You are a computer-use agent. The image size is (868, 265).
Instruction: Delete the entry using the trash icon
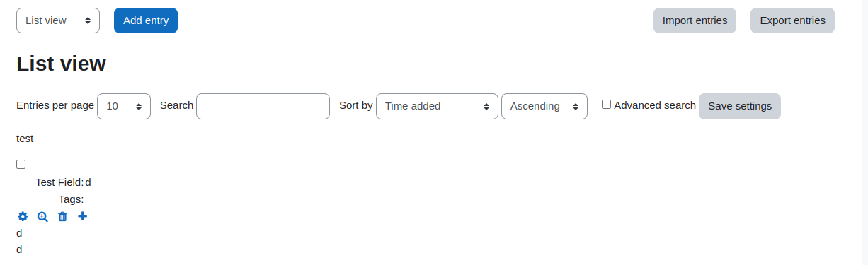coord(62,216)
